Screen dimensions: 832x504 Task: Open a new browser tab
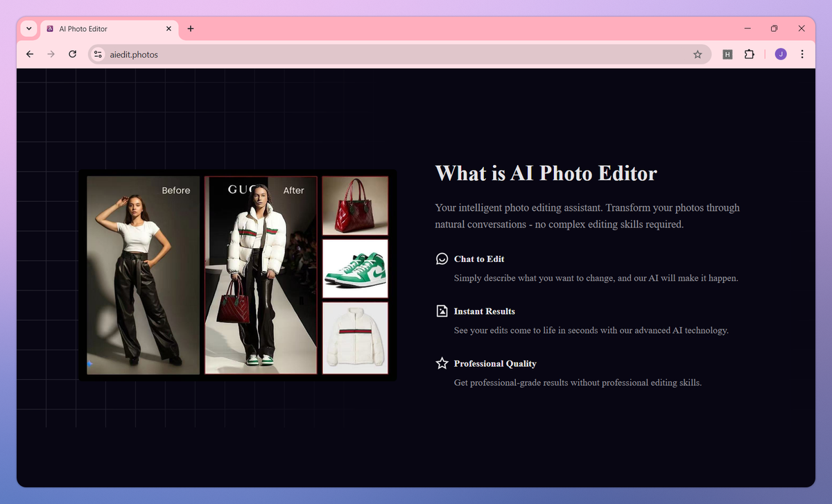pos(191,29)
